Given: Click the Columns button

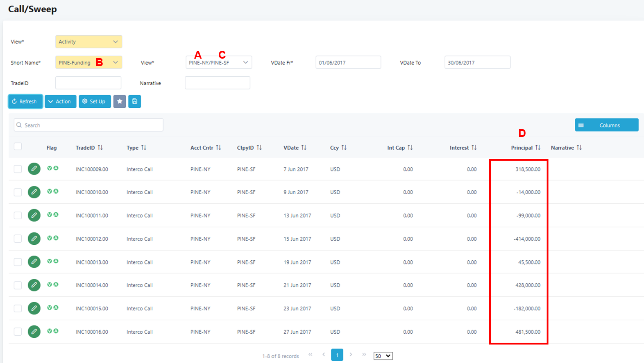Looking at the screenshot, I should [606, 125].
